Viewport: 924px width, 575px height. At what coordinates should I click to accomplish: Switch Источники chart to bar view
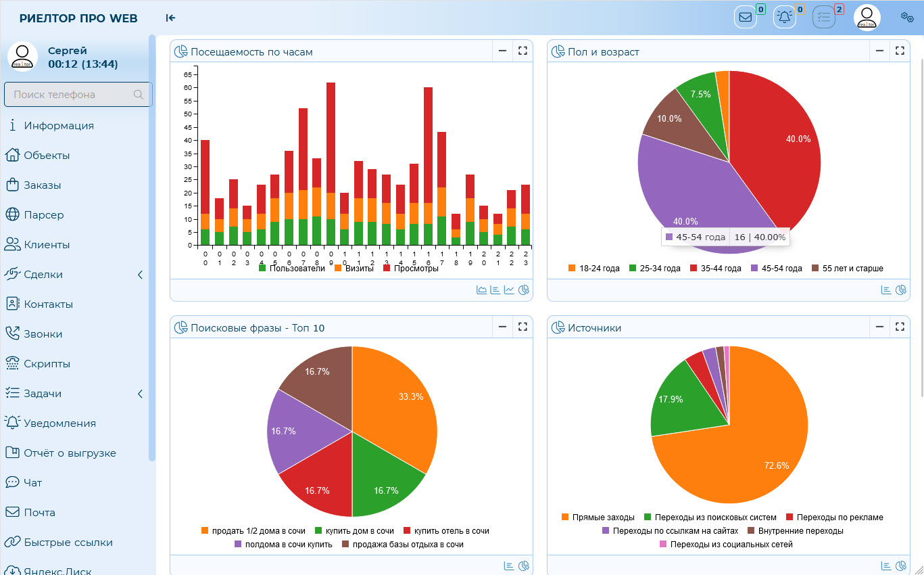886,566
